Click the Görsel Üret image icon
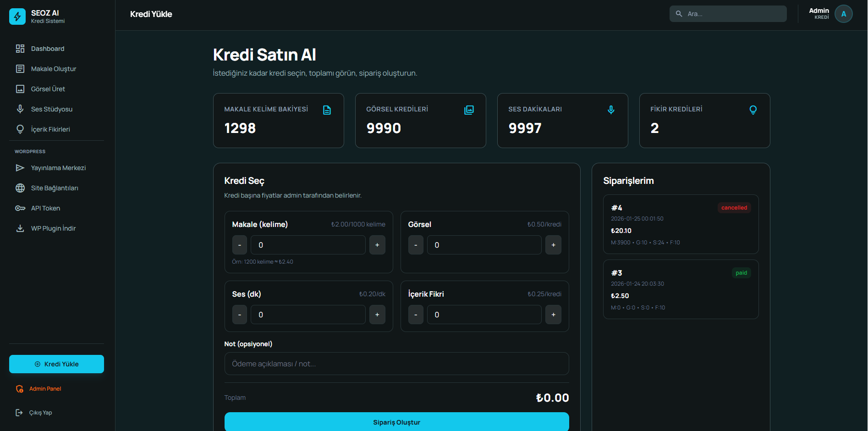 (x=20, y=89)
